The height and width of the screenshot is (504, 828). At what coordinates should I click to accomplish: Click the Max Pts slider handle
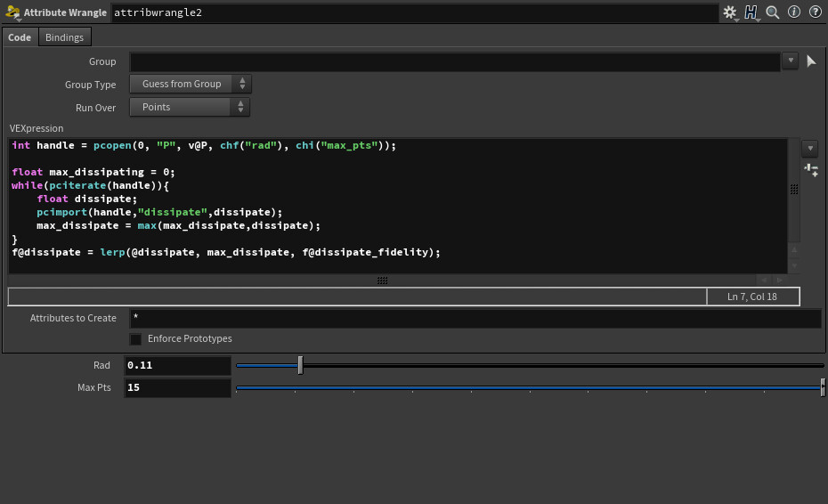(x=823, y=387)
